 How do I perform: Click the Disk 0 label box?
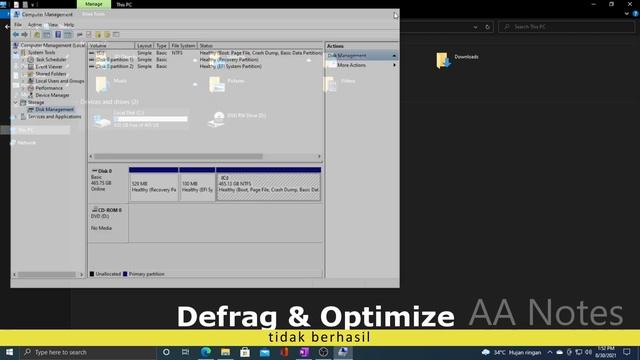(x=108, y=184)
